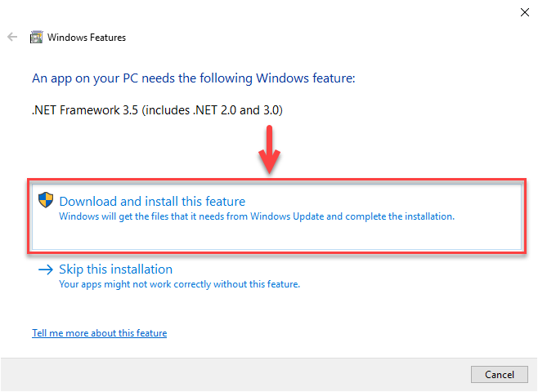
Task: Click the red annotation arrow pointing down
Action: (269, 149)
